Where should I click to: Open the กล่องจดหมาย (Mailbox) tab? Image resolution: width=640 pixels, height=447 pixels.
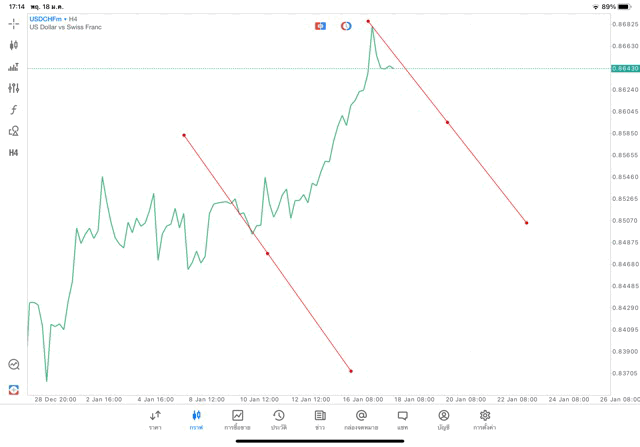361,420
